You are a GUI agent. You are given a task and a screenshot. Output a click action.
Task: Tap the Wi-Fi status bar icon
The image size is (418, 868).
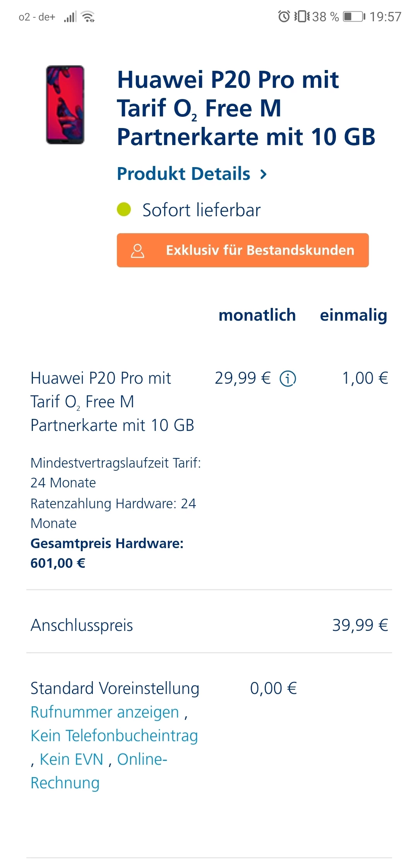(89, 17)
